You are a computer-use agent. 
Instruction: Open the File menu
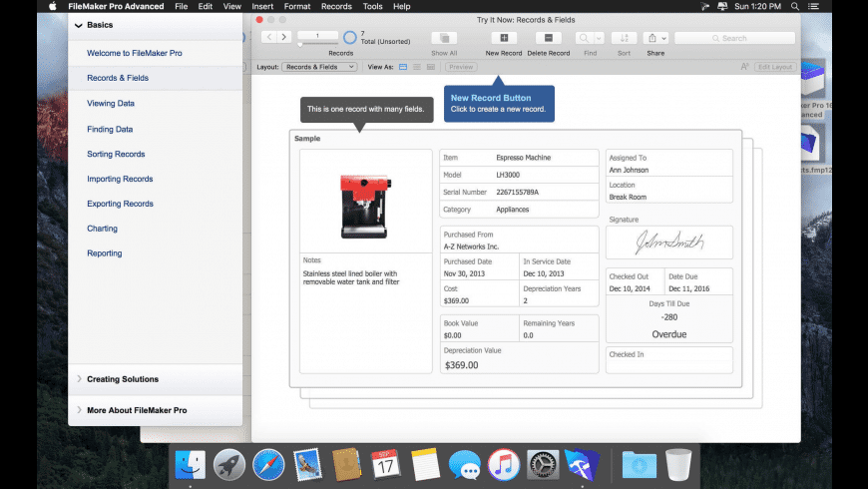click(181, 7)
